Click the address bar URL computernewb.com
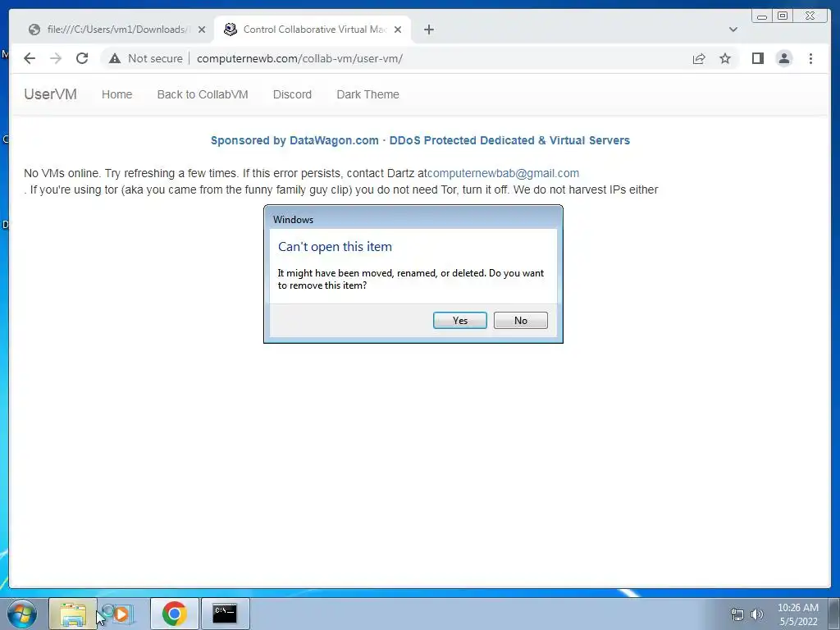 pos(299,58)
